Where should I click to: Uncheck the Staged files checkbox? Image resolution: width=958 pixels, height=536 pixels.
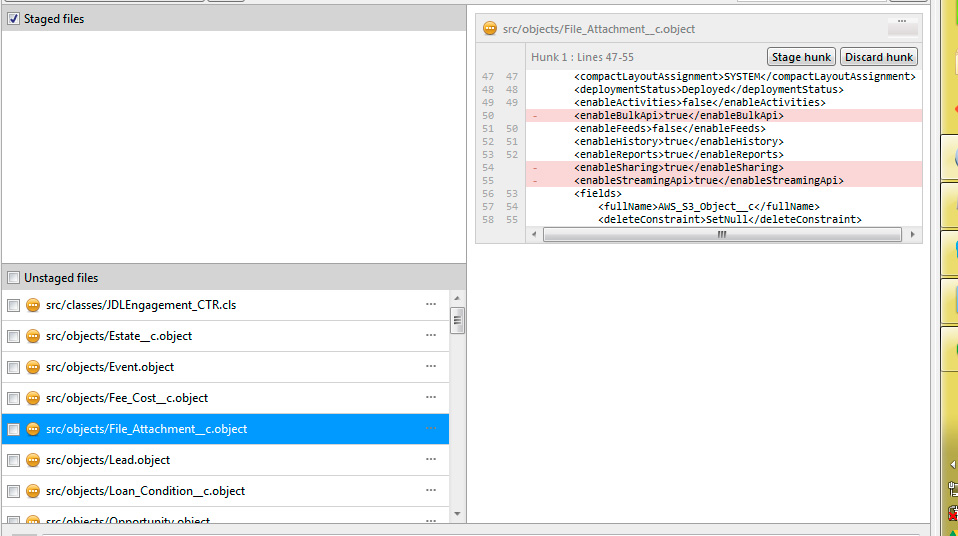coord(14,19)
